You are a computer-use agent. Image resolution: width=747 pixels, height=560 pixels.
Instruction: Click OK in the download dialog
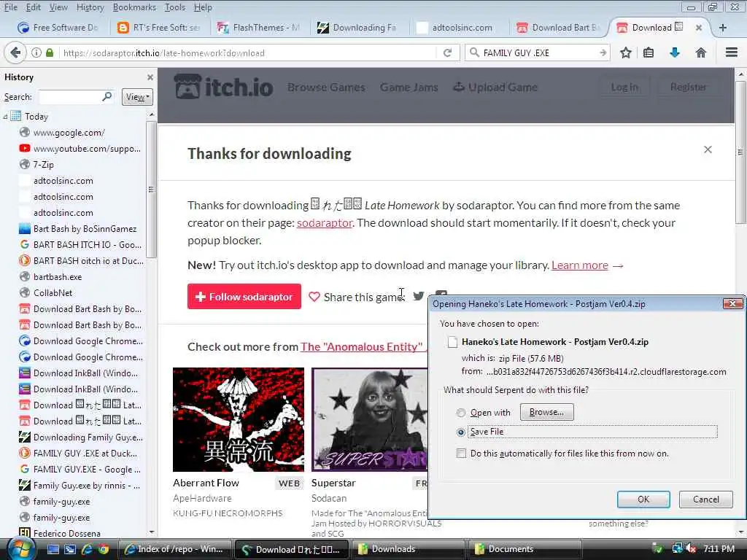coord(643,499)
